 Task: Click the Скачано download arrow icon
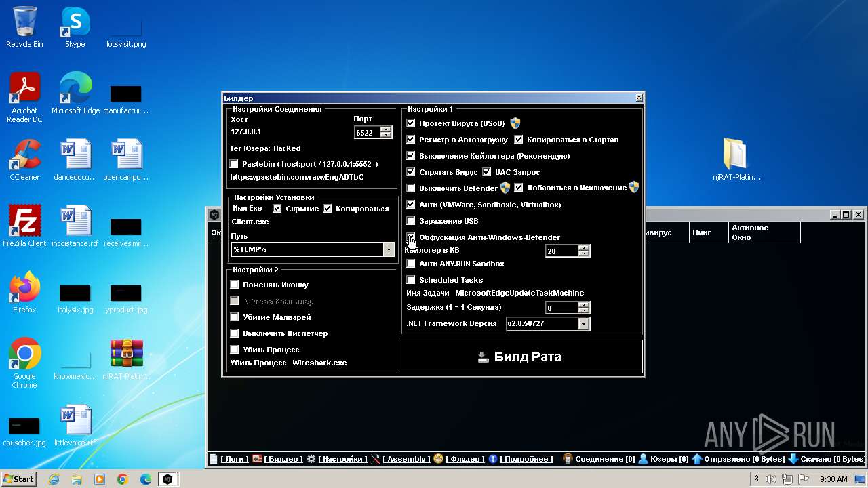(793, 459)
